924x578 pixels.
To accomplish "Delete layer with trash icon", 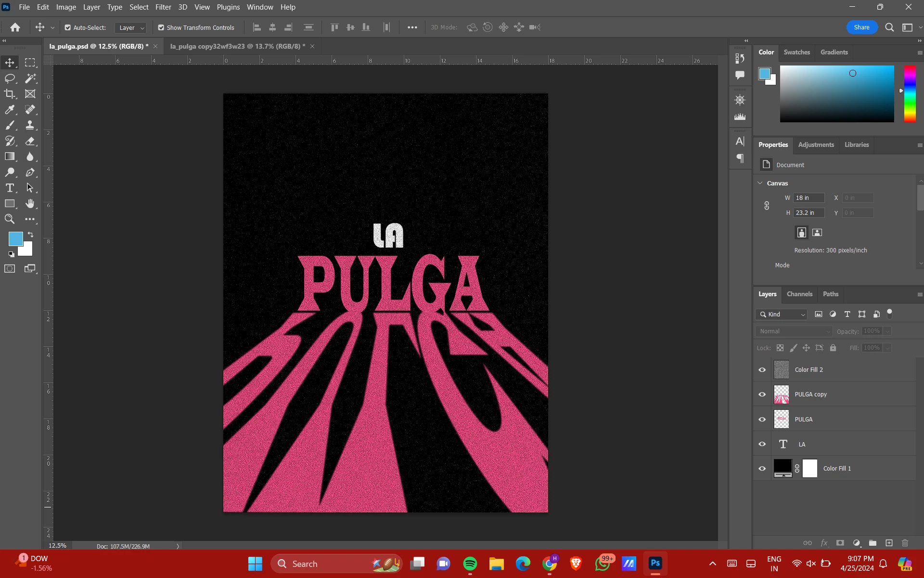I will 905,543.
